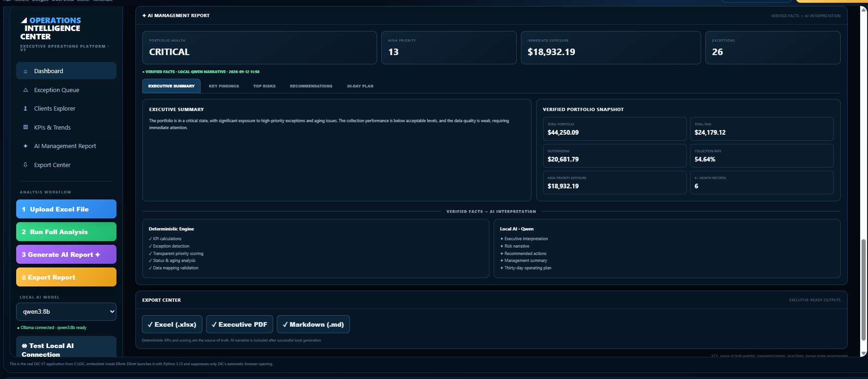Click the AI Management Report sparkle icon
Viewport: 868px width, 379px height.
tap(25, 146)
